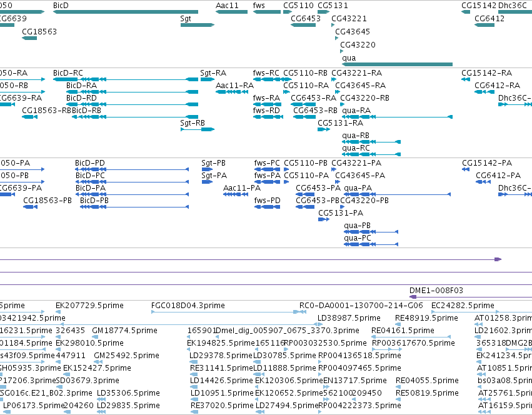Viewport: 532px width, 415px height.
Task: Select the CG5110-RB transcript label
Action: click(305, 73)
